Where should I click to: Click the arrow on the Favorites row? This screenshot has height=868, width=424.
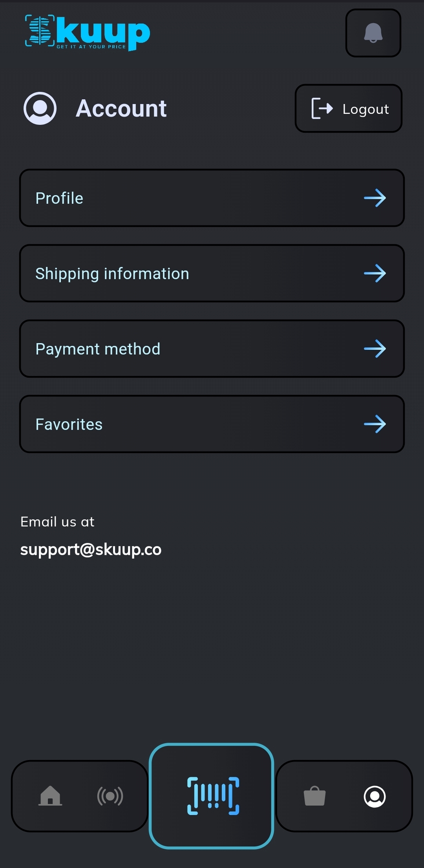pyautogui.click(x=375, y=424)
